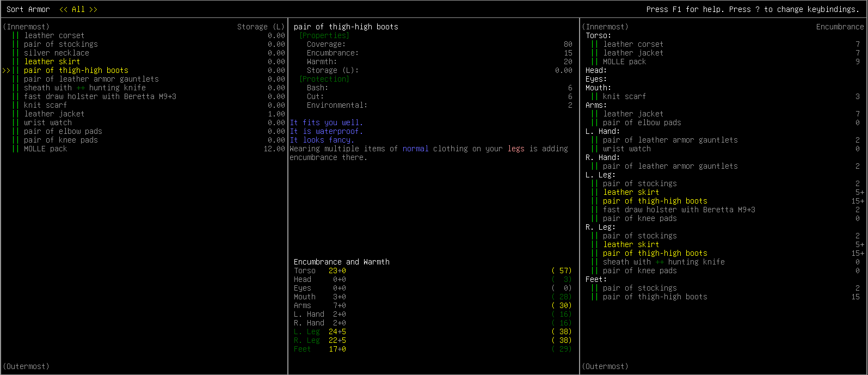868x375 pixels.
Task: Click 'It fits you well.' text
Action: click(327, 122)
